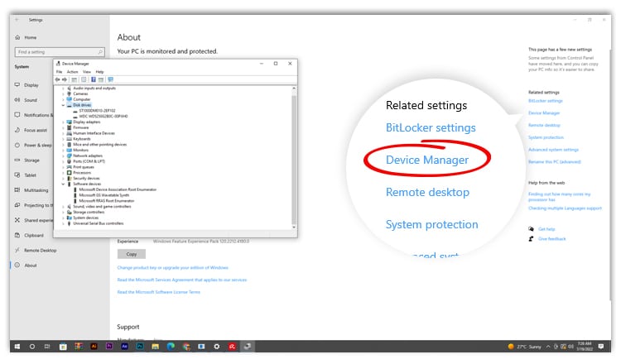Open the Clipboard settings icon
Viewport: 621px width, 364px height.
click(17, 235)
